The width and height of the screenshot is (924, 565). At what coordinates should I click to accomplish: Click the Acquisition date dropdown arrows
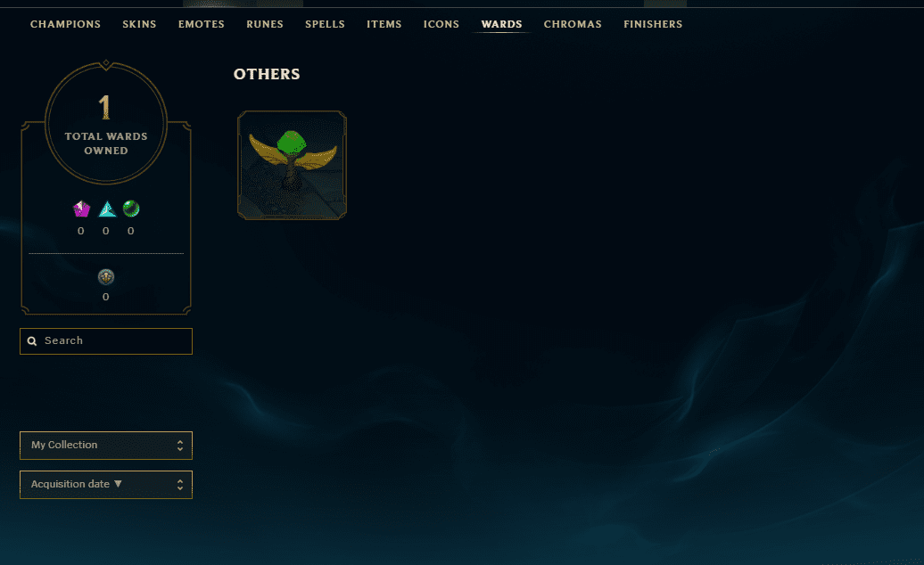pyautogui.click(x=180, y=485)
